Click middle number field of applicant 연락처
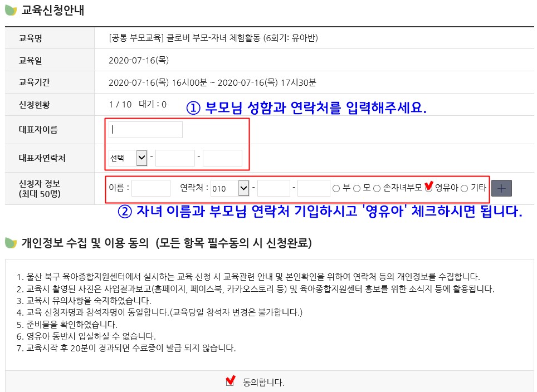The width and height of the screenshot is (537, 392). (x=274, y=188)
